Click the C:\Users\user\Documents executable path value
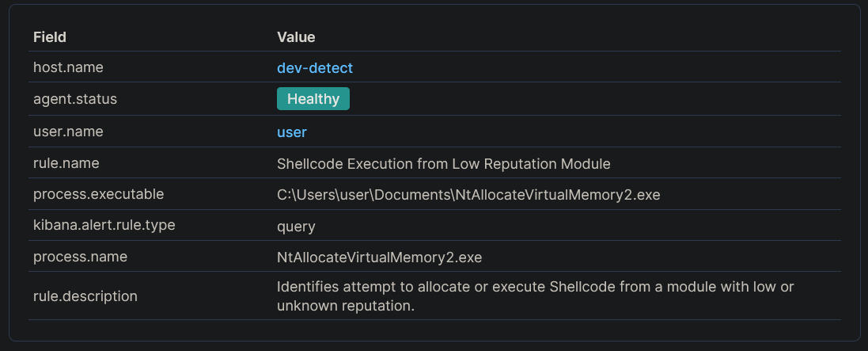 (x=468, y=195)
